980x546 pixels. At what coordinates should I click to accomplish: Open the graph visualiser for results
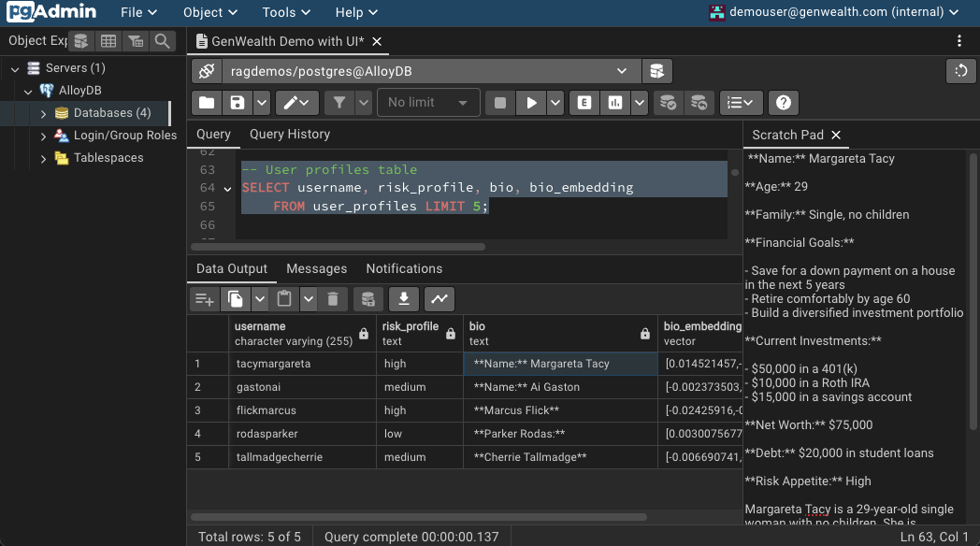click(440, 299)
